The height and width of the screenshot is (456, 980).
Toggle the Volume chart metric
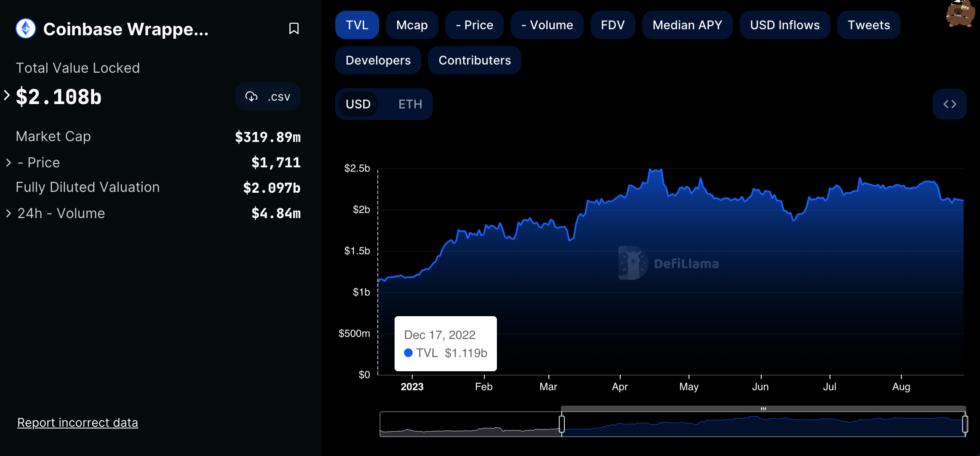(x=547, y=25)
